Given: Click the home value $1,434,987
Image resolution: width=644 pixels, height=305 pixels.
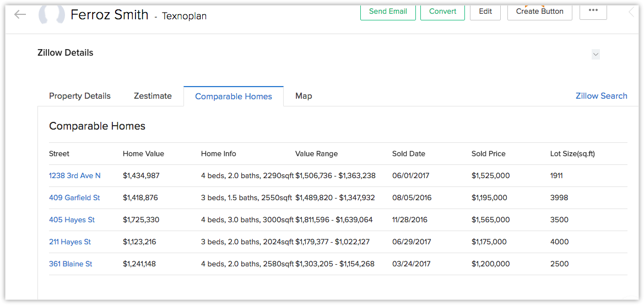Looking at the screenshot, I should pos(141,175).
